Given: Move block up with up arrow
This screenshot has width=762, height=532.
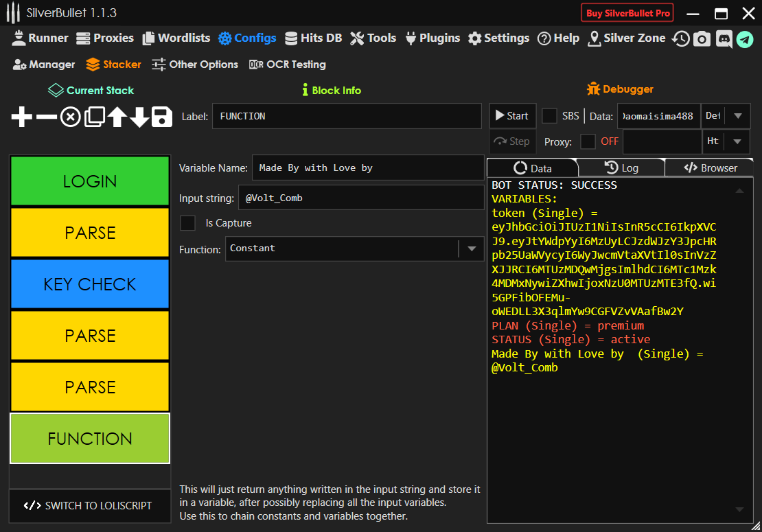Looking at the screenshot, I should [117, 117].
